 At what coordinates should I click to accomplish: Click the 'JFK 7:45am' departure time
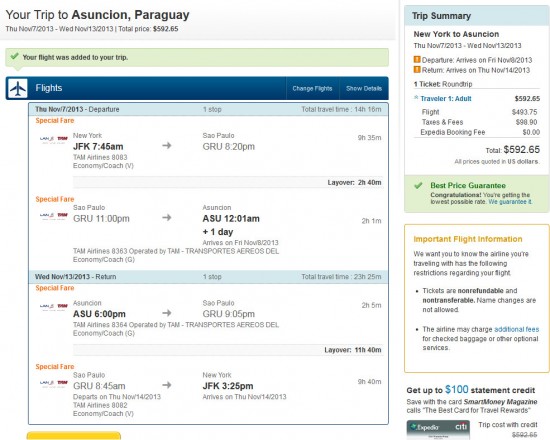[x=98, y=147]
